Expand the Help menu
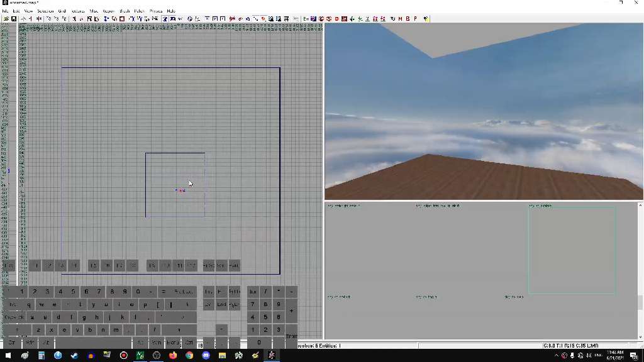This screenshot has width=644, height=362. [171, 11]
